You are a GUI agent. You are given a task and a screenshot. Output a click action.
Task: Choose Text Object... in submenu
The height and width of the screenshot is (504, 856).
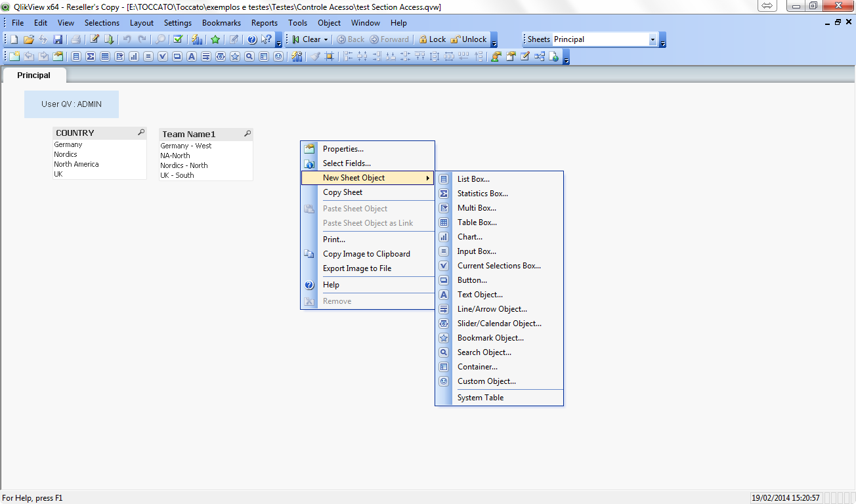pos(480,295)
